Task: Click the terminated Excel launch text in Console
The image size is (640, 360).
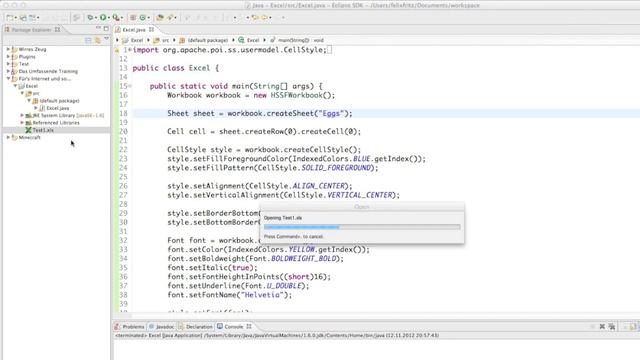Action: [x=277, y=335]
